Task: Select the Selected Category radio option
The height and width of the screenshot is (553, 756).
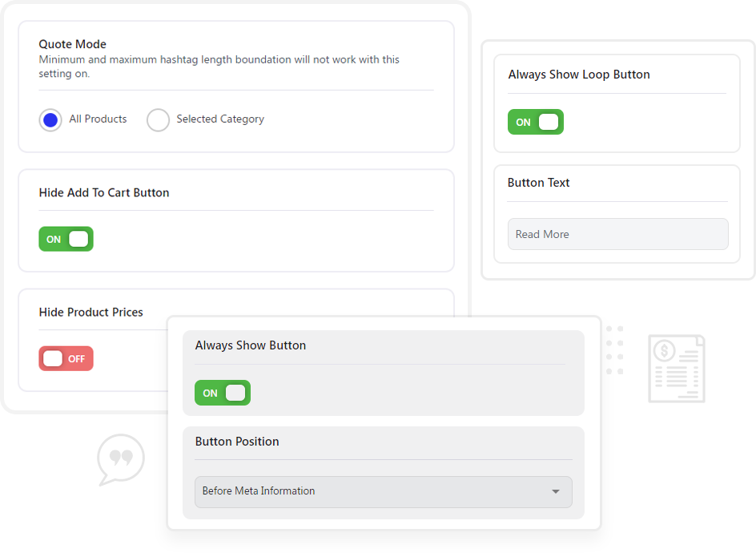Action: (158, 119)
